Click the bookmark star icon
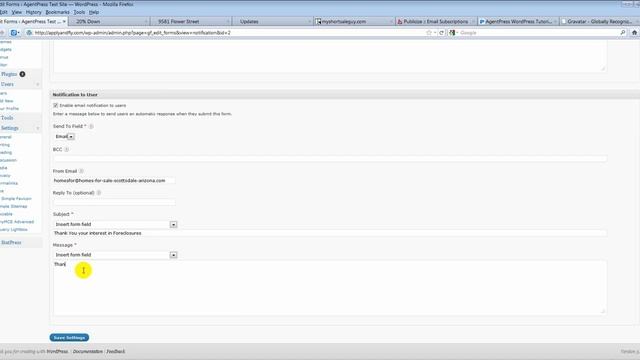The width and height of the screenshot is (640, 360). click(x=429, y=33)
